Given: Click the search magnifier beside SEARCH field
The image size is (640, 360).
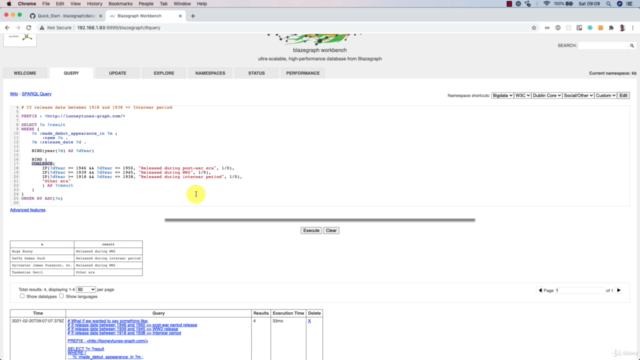Looking at the screenshot, I should tap(632, 46).
